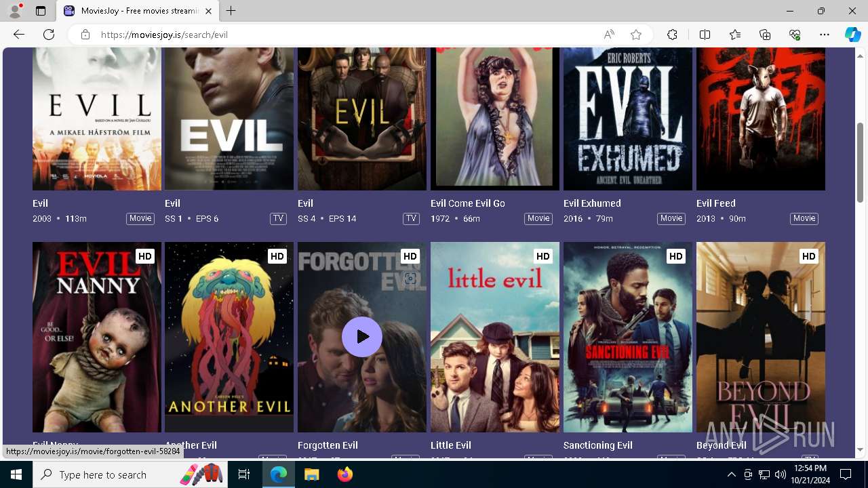Refresh the MoviesJoy page
The height and width of the screenshot is (488, 868).
(x=49, y=35)
